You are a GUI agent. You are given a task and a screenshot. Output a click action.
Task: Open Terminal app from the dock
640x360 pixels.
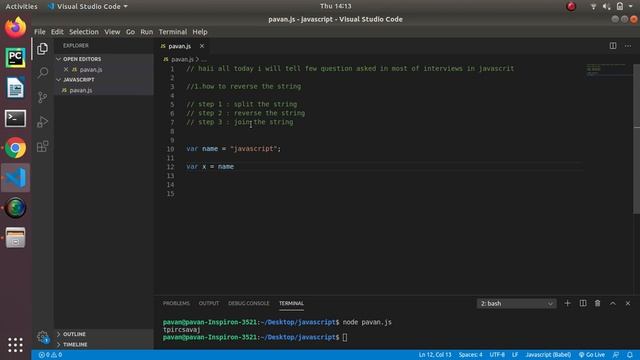(x=16, y=118)
